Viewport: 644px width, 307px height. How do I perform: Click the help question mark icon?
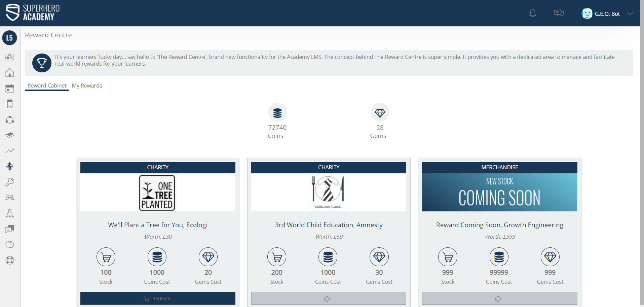[x=10, y=245]
